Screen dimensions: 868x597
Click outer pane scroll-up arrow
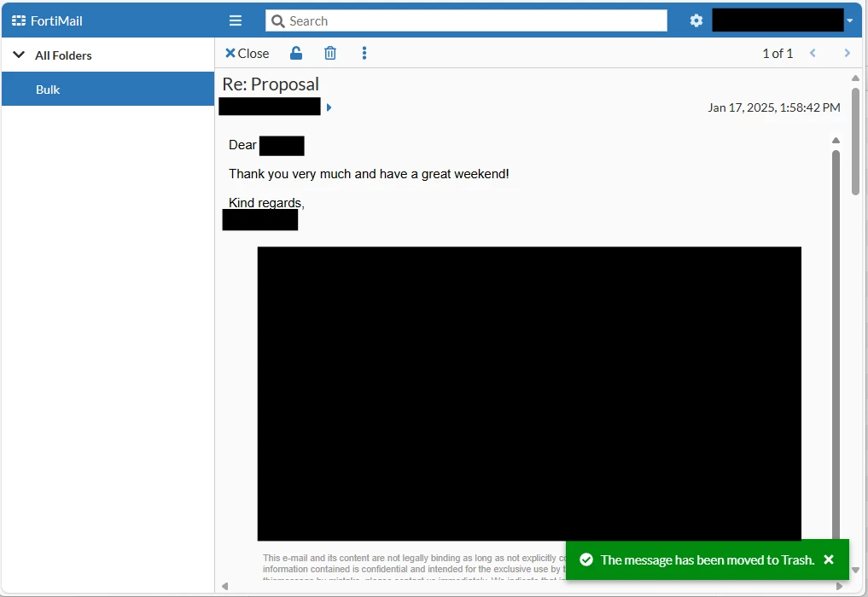(x=855, y=78)
